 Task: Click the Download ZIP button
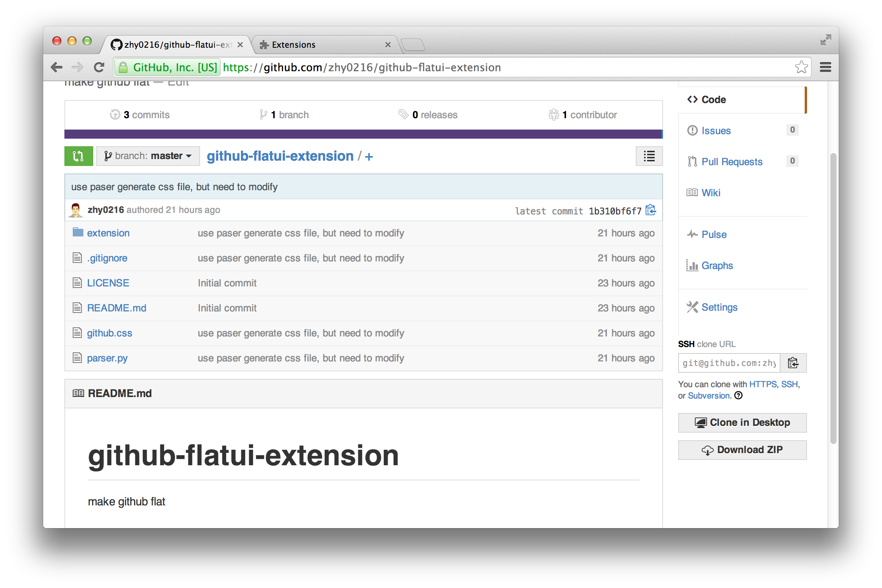(x=742, y=450)
